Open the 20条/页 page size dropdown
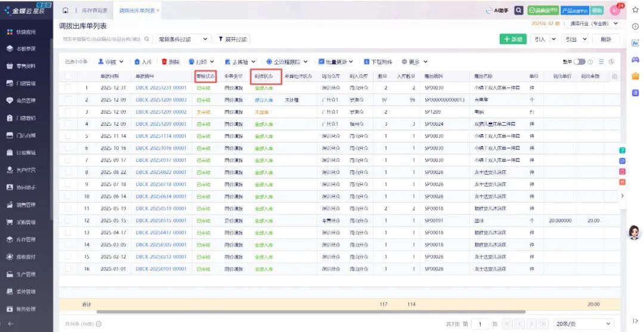 (584, 324)
